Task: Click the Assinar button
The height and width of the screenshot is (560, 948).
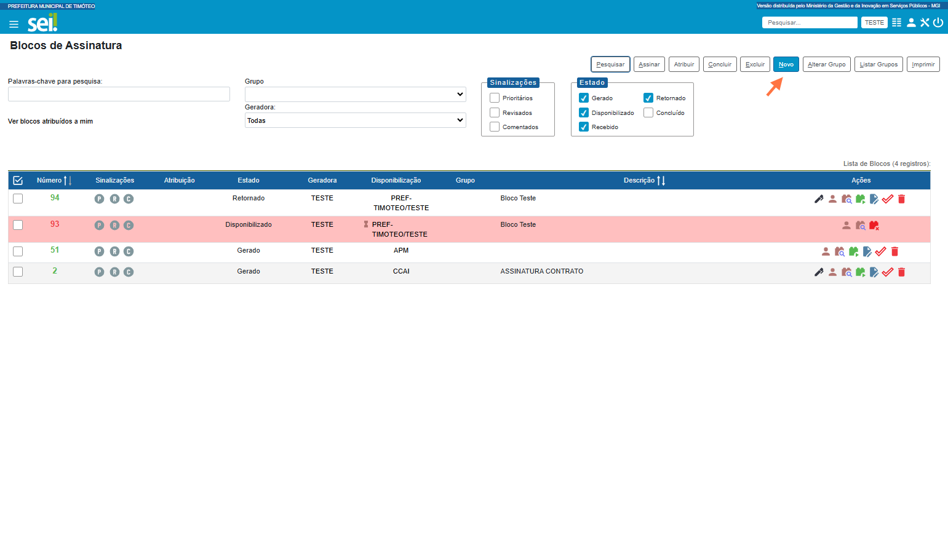Action: tap(649, 64)
